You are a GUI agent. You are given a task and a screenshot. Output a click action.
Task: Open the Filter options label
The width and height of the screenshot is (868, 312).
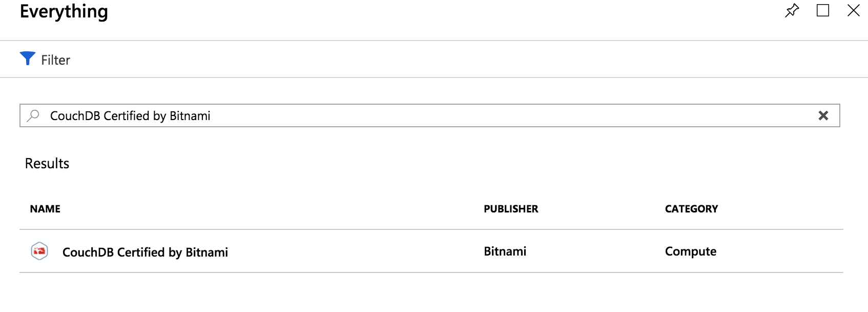(55, 60)
